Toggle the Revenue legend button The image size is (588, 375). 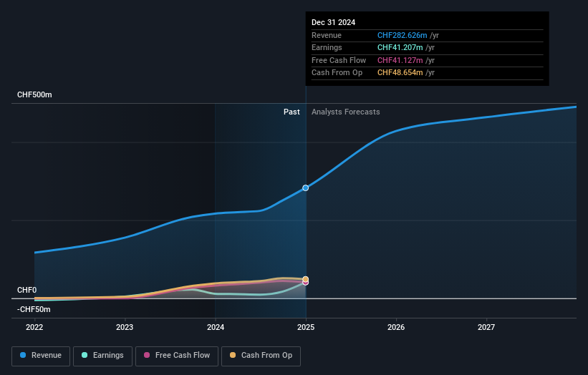[x=41, y=356]
